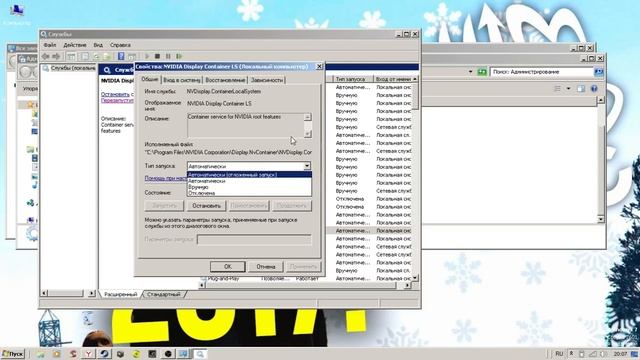
Task: Toggle the console tree toolbar icon
Action: [71, 56]
